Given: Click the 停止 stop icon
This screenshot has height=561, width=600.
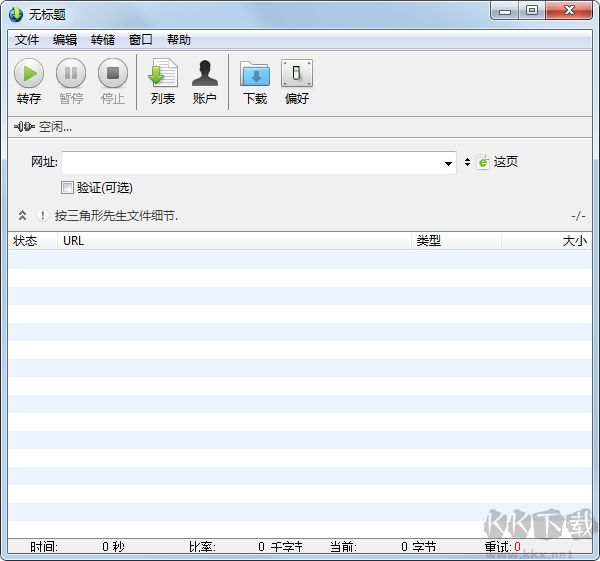Looking at the screenshot, I should click(113, 73).
